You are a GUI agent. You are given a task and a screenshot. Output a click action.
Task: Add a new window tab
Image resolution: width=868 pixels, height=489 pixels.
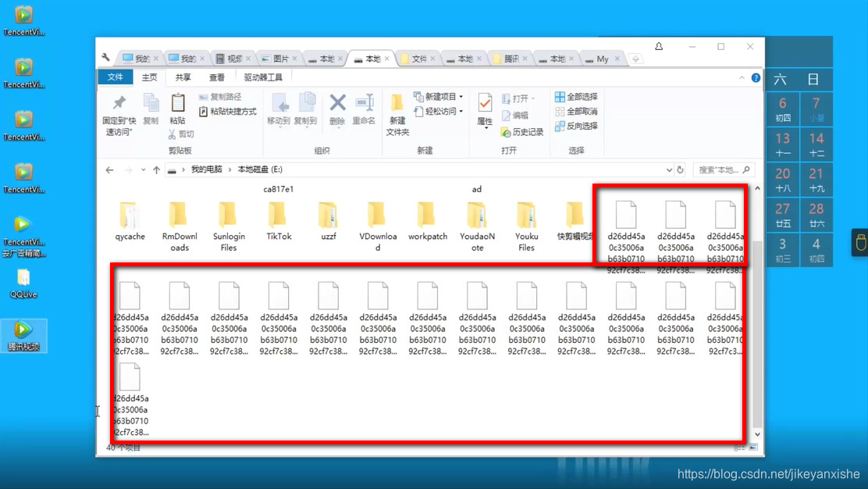pyautogui.click(x=635, y=59)
